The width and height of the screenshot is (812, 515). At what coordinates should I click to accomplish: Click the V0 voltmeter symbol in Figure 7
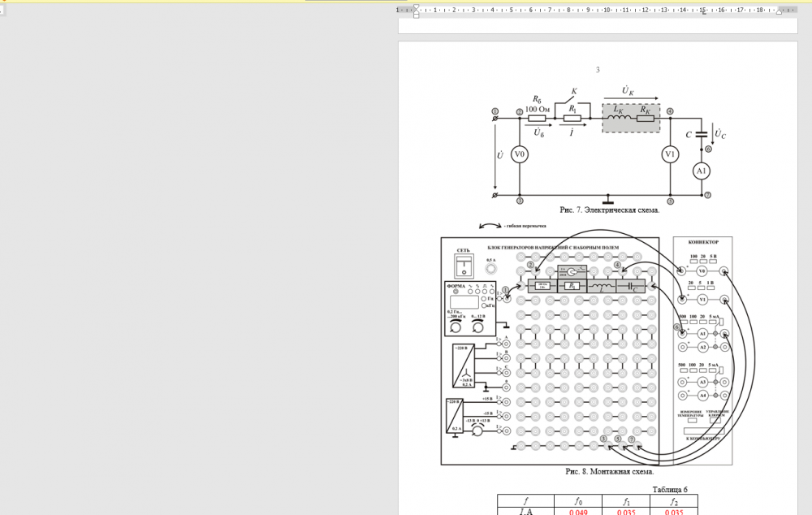520,154
